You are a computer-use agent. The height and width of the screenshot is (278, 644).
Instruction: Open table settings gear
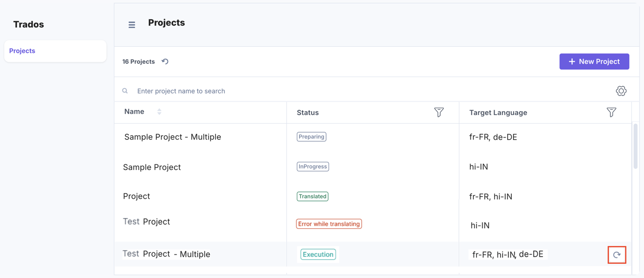tap(621, 91)
